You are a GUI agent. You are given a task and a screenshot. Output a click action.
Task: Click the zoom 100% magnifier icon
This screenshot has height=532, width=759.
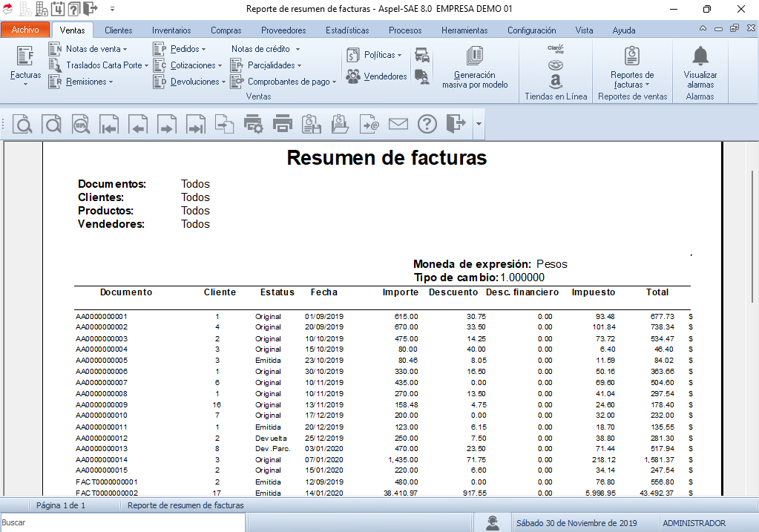point(81,125)
